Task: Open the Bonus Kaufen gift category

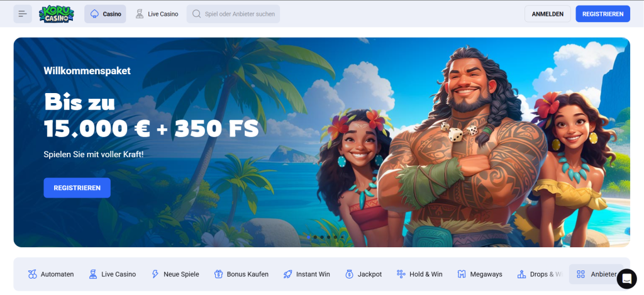Action: click(x=241, y=274)
